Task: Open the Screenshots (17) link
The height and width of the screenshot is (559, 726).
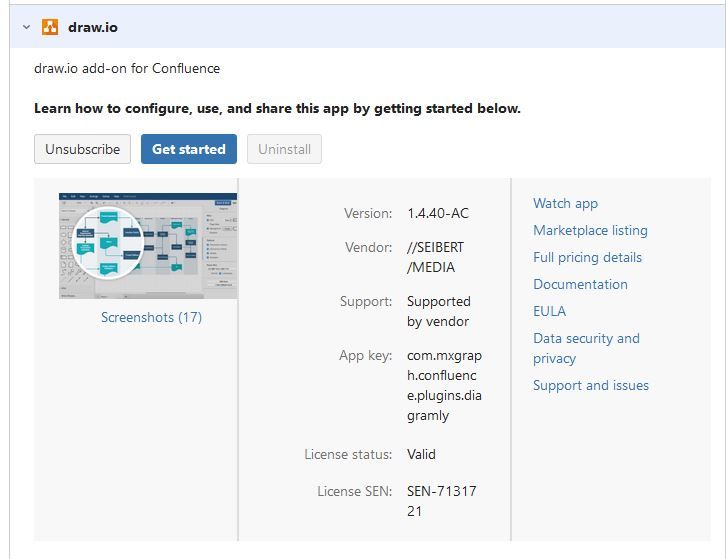Action: click(x=151, y=317)
